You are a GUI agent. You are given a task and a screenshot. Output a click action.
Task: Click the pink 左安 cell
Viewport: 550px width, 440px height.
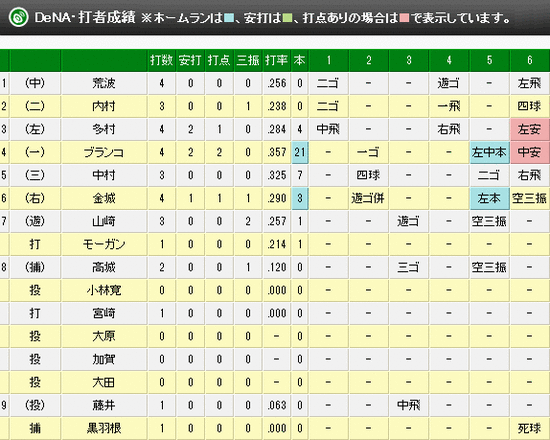[x=530, y=129]
